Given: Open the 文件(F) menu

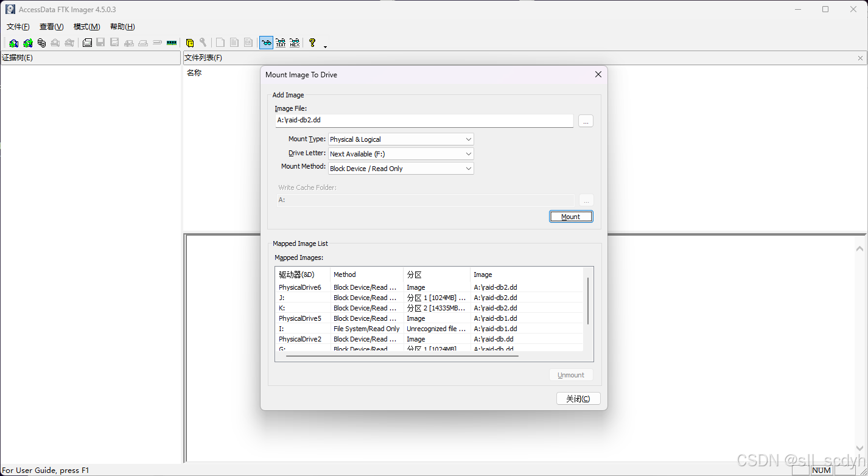Looking at the screenshot, I should [x=18, y=27].
